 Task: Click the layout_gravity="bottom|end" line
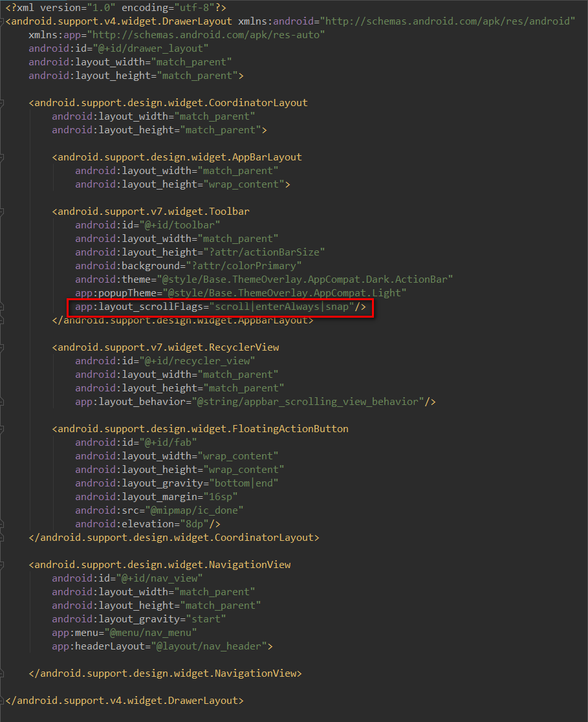[x=177, y=483]
